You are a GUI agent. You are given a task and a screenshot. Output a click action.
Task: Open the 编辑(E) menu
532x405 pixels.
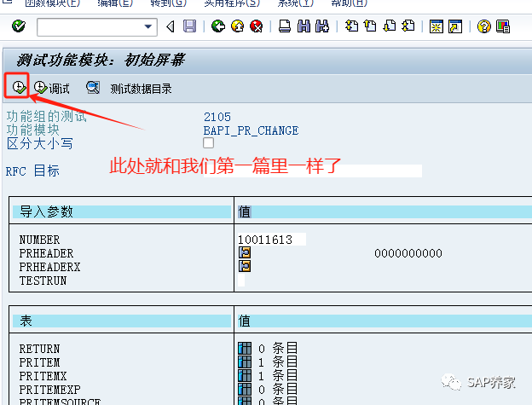click(x=115, y=3)
